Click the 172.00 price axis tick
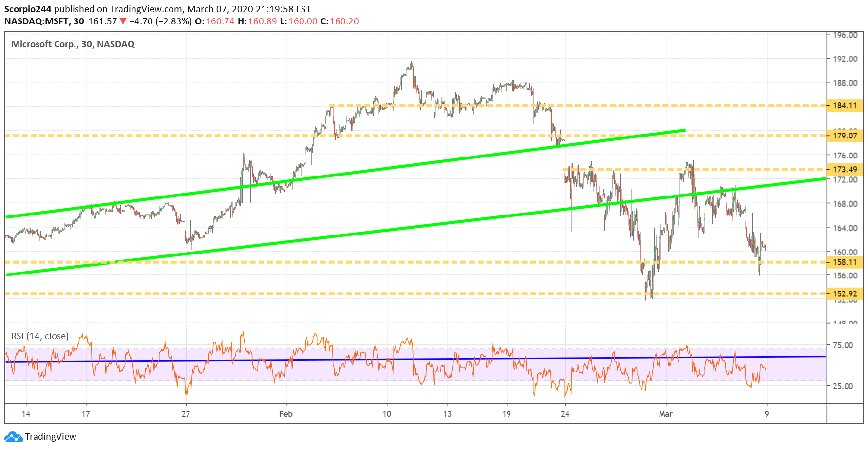 [x=845, y=180]
